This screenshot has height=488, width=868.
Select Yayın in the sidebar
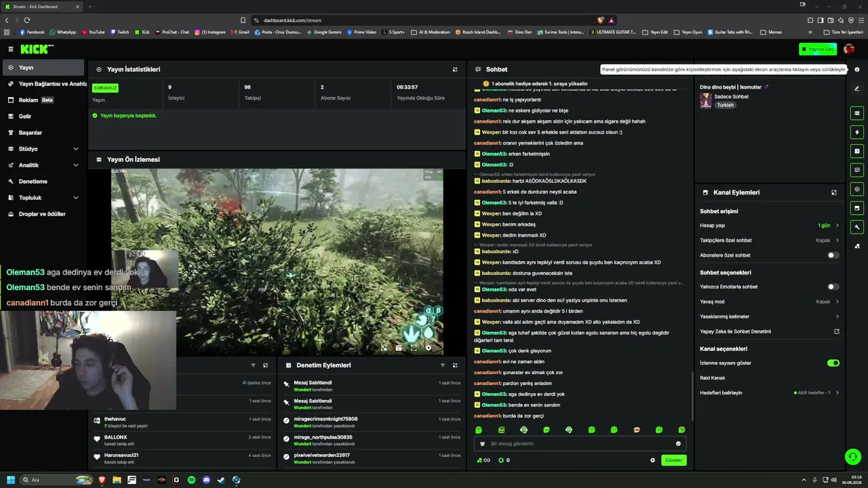point(43,68)
